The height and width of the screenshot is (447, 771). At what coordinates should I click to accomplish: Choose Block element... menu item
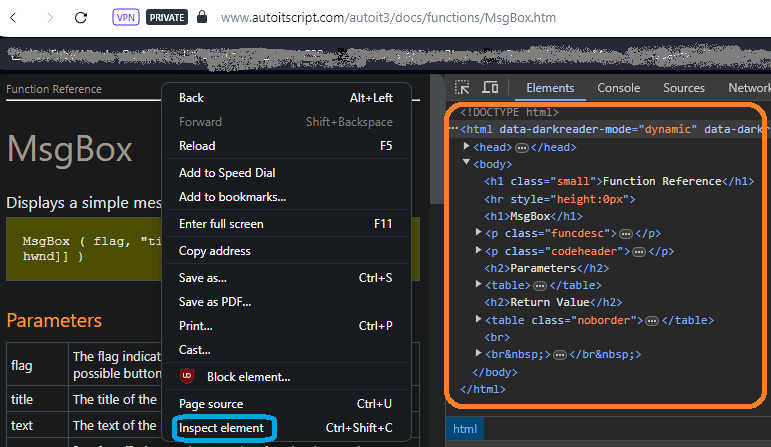pos(286,377)
